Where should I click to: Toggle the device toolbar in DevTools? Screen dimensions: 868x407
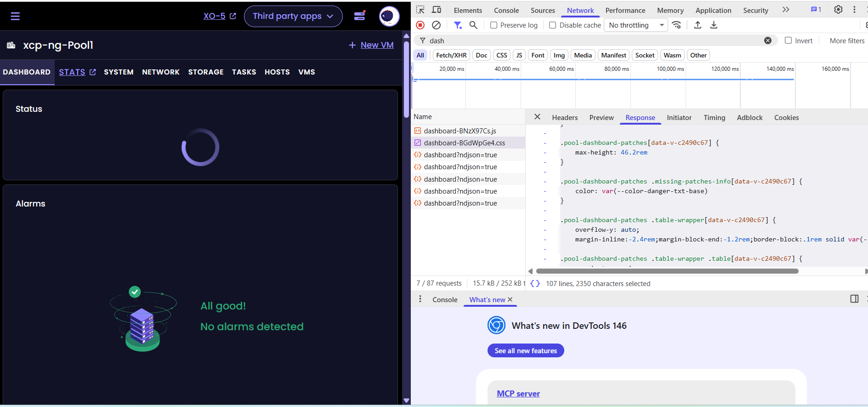(x=437, y=10)
